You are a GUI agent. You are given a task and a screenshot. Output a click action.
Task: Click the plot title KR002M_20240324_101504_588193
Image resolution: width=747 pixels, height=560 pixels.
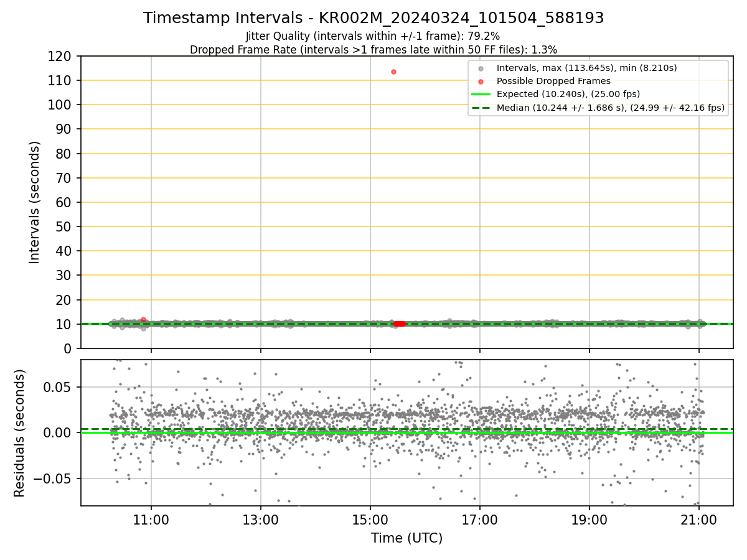point(374,18)
